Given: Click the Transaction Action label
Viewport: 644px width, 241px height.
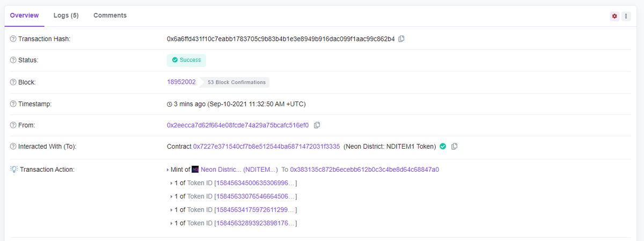Looking at the screenshot, I should click(x=47, y=170).
